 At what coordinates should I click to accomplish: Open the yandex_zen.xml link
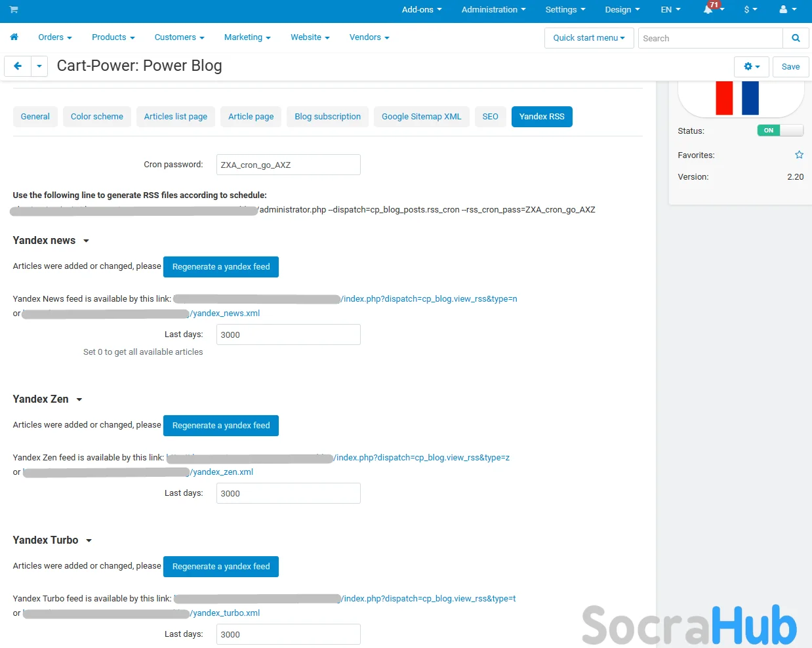tap(222, 472)
